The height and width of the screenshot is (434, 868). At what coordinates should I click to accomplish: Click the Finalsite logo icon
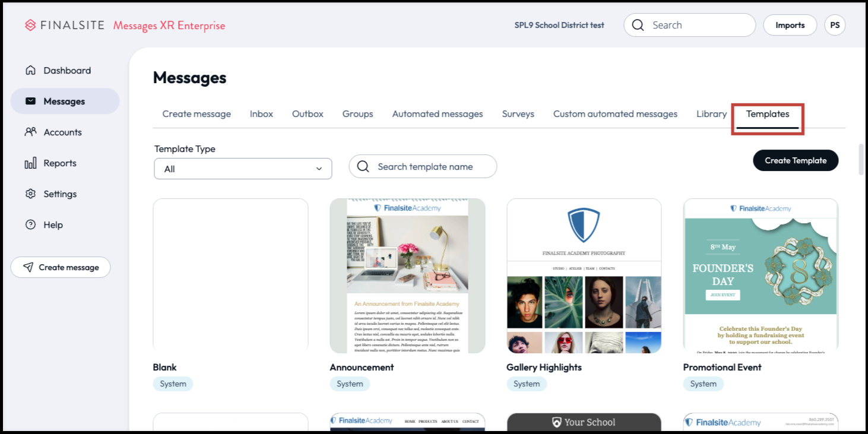pos(31,26)
